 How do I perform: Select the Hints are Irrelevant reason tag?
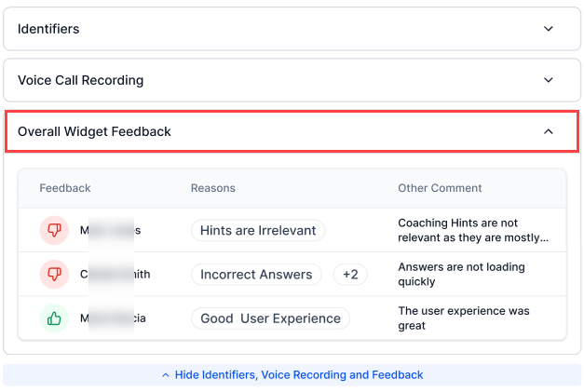coord(258,230)
